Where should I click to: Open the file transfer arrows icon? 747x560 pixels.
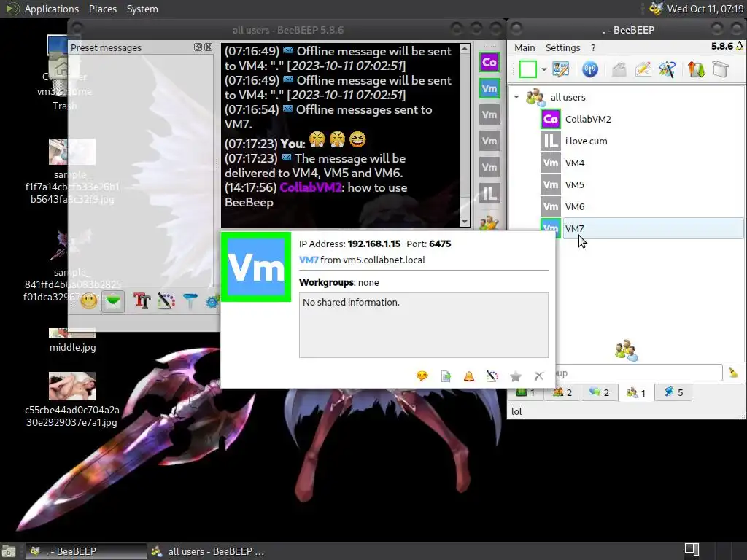(x=697, y=69)
